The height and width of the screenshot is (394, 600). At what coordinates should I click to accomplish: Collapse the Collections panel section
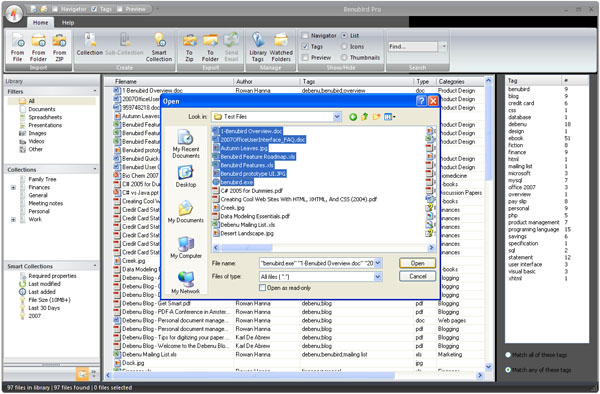pyautogui.click(x=95, y=169)
